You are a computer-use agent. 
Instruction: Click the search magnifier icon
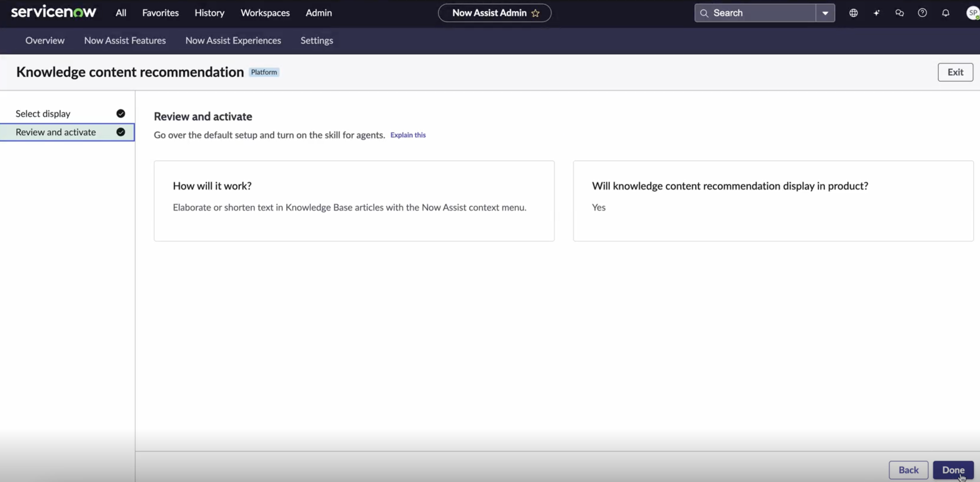pos(704,13)
